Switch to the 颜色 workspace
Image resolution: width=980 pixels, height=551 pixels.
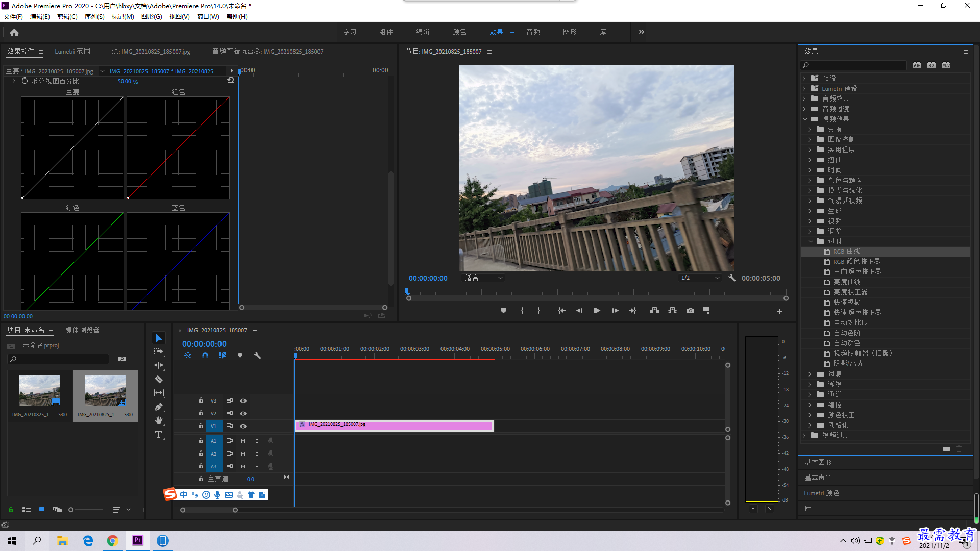459,32
